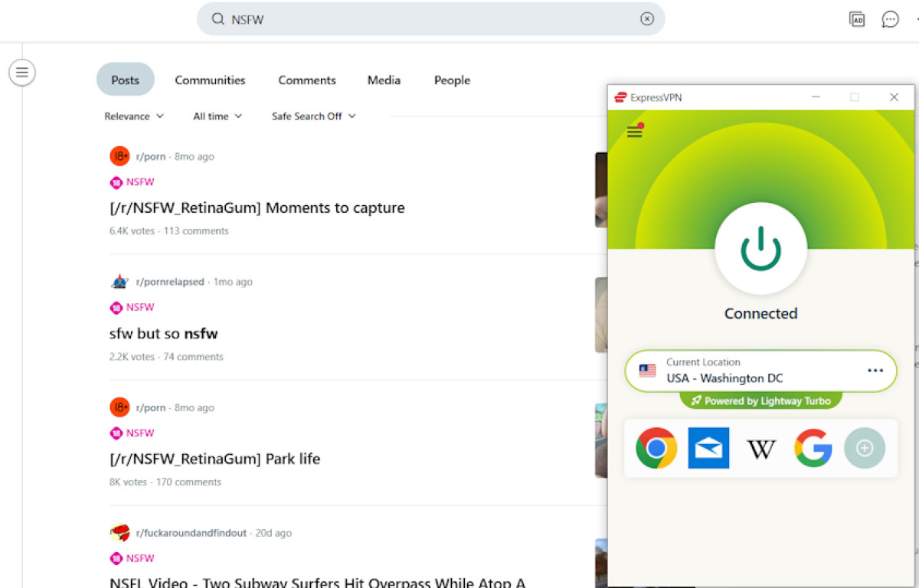Open the "Park life" post

[215, 459]
